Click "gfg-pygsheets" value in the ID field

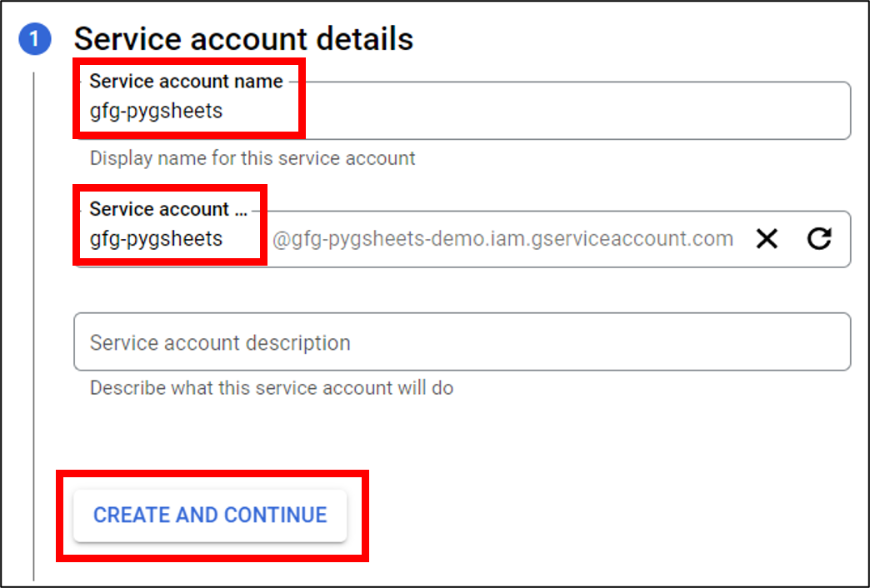[x=156, y=239]
